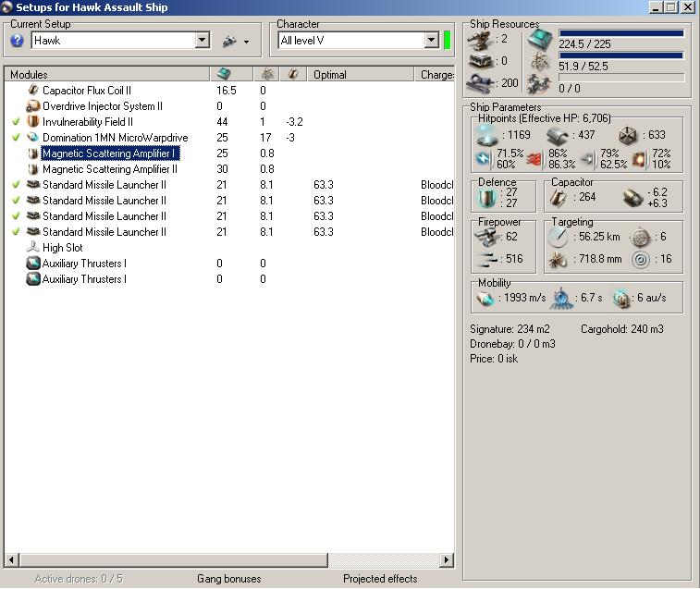Click the thermal resistance icon
The image size is (700, 589).
pyautogui.click(x=534, y=158)
